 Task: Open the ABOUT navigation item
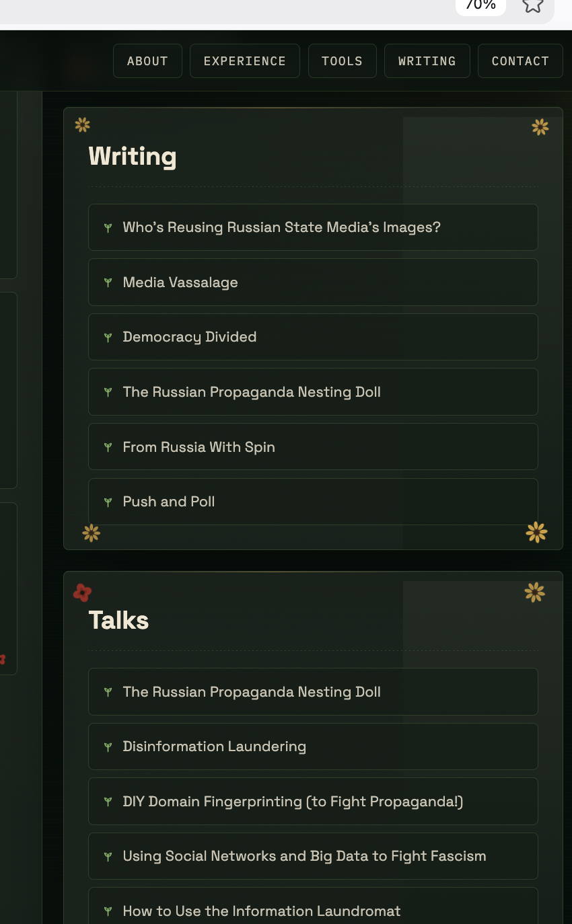click(147, 61)
